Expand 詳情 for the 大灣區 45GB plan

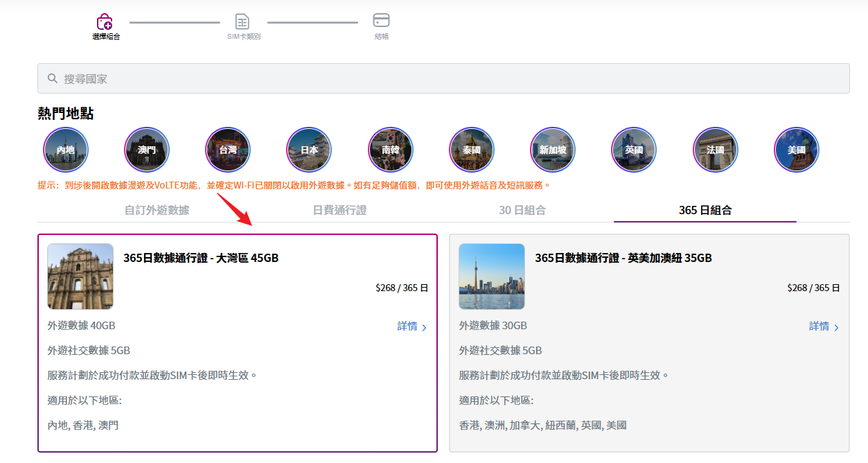click(x=411, y=326)
